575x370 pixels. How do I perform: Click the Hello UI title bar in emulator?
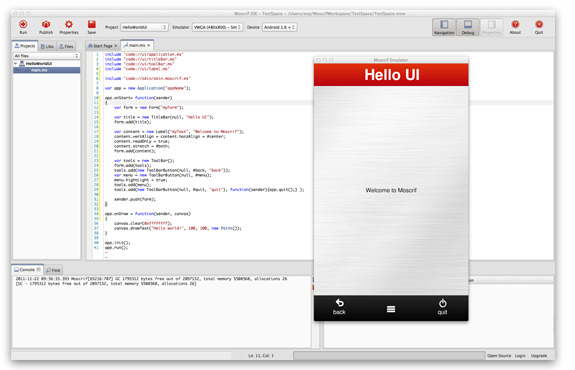coord(391,75)
